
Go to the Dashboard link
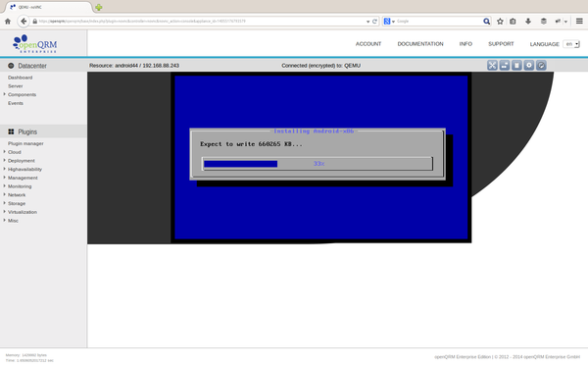(x=20, y=78)
